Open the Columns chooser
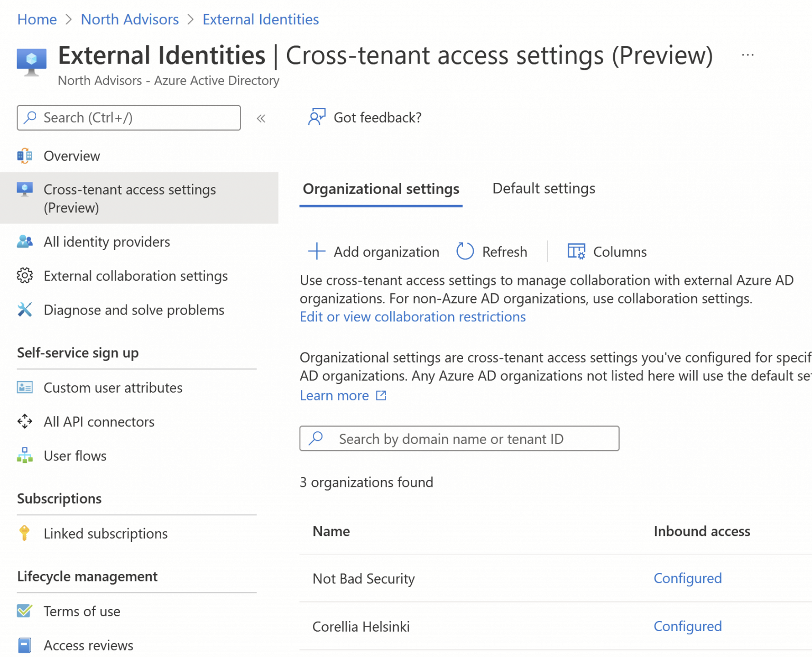812x657 pixels. coord(607,252)
